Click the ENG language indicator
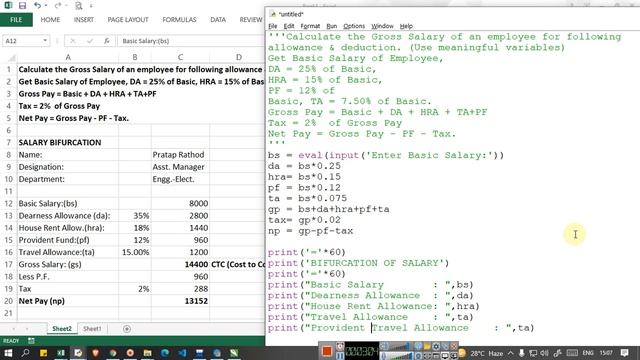The width and height of the screenshot is (640, 360). pos(588,353)
